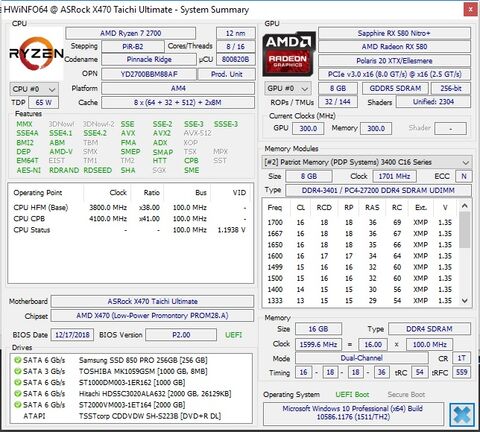Click the AMD Radeon RX 580 field

coord(394,47)
